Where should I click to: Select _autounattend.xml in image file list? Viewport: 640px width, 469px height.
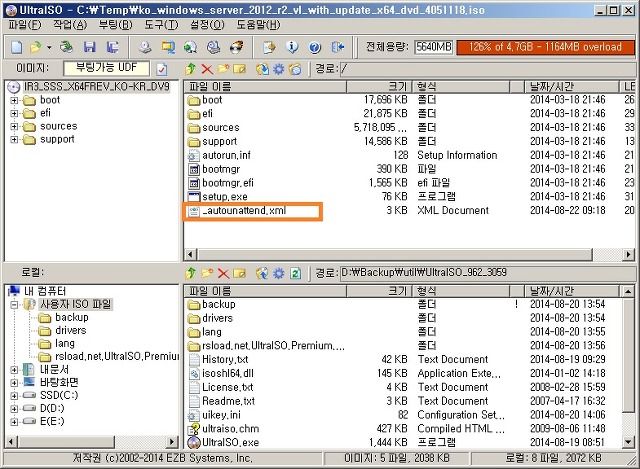[244, 211]
